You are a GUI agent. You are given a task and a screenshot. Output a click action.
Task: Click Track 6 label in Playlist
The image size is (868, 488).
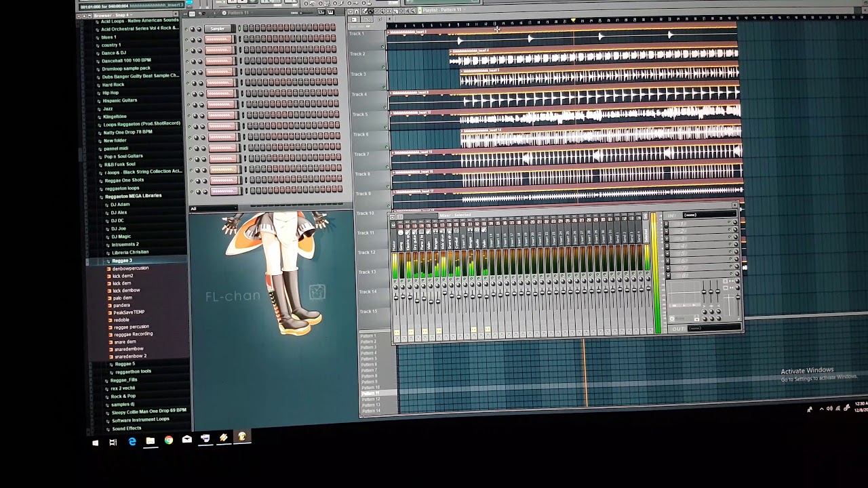361,134
